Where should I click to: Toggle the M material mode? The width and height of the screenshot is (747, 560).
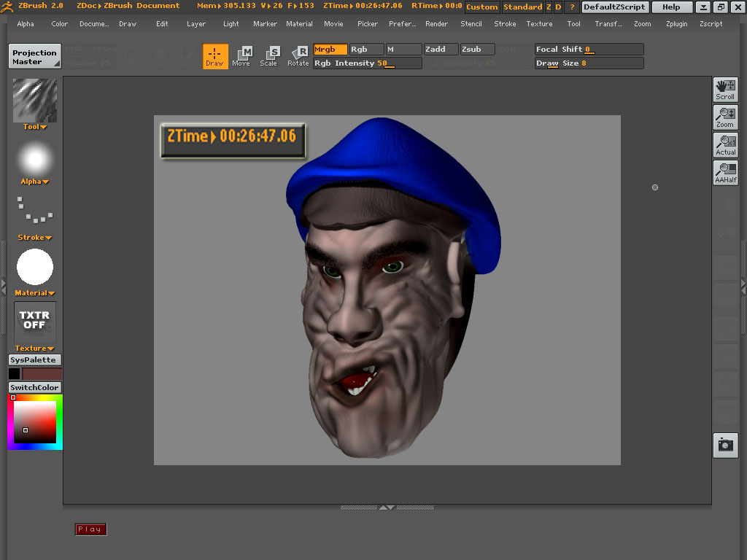click(403, 49)
